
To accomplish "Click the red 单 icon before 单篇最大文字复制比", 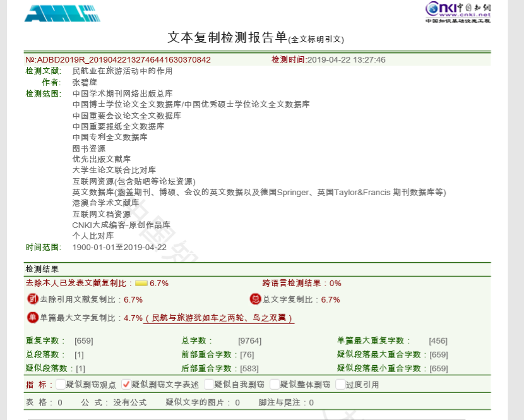I will point(33,317).
